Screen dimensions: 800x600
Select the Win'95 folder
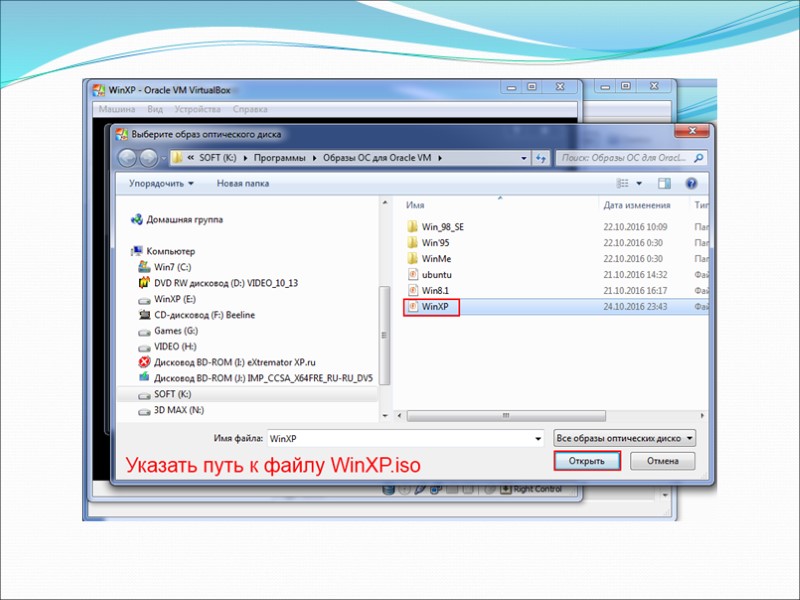pos(429,243)
